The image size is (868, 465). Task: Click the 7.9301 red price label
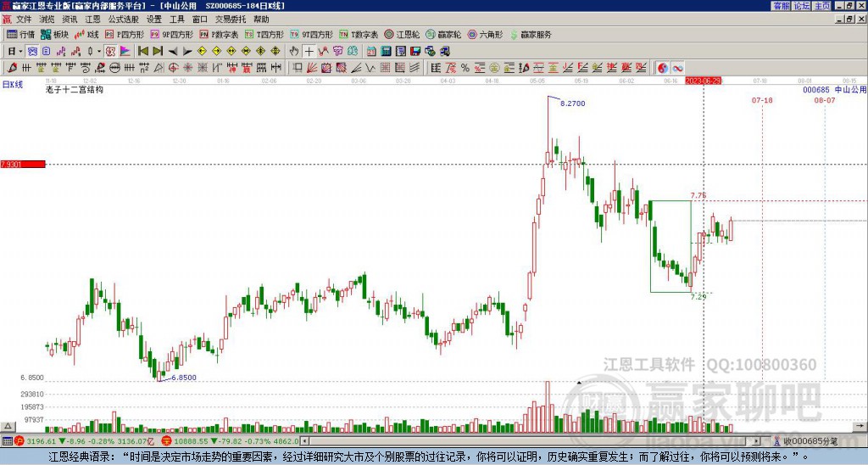pyautogui.click(x=23, y=165)
